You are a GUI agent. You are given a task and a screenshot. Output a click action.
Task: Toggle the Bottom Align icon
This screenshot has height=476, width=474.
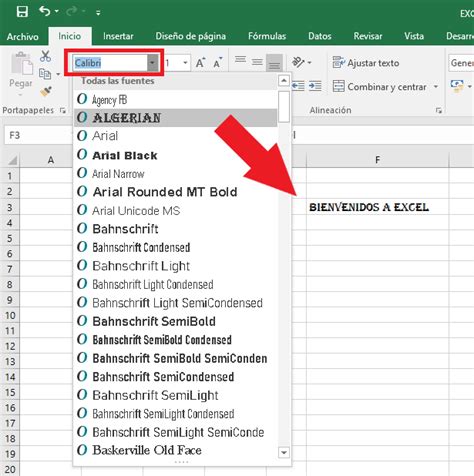pos(274,62)
